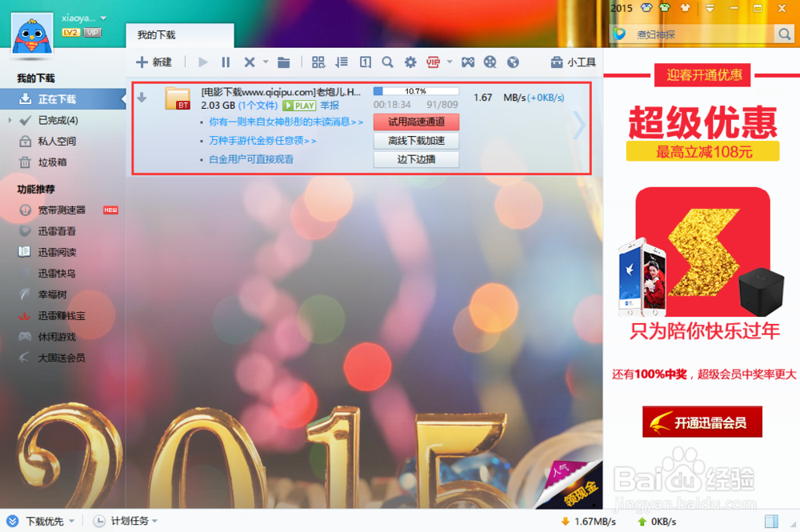Click the game controller toolbar icon
800x532 pixels.
tap(468, 62)
